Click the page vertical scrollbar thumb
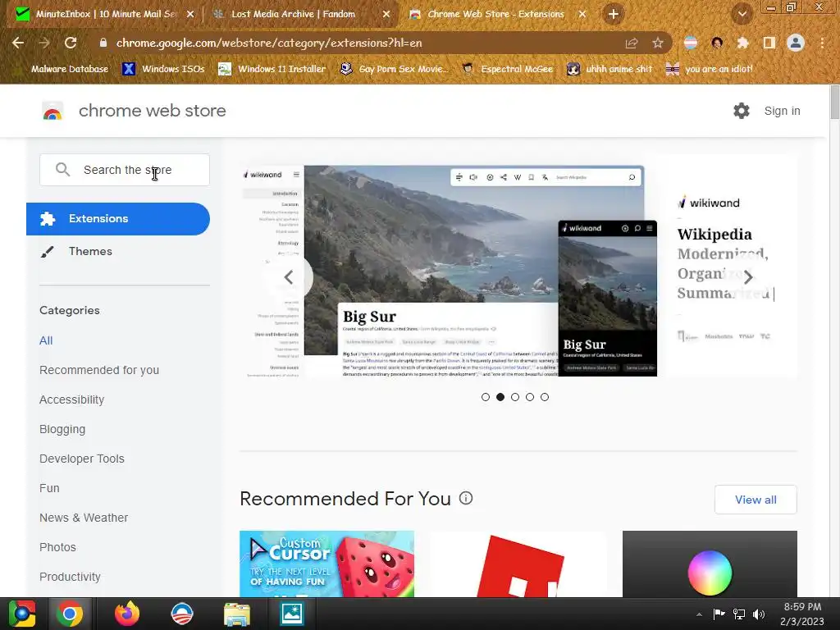The image size is (840, 630). [x=834, y=102]
